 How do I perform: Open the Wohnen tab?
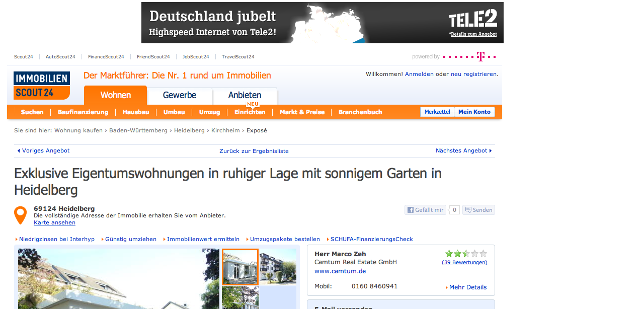(115, 95)
